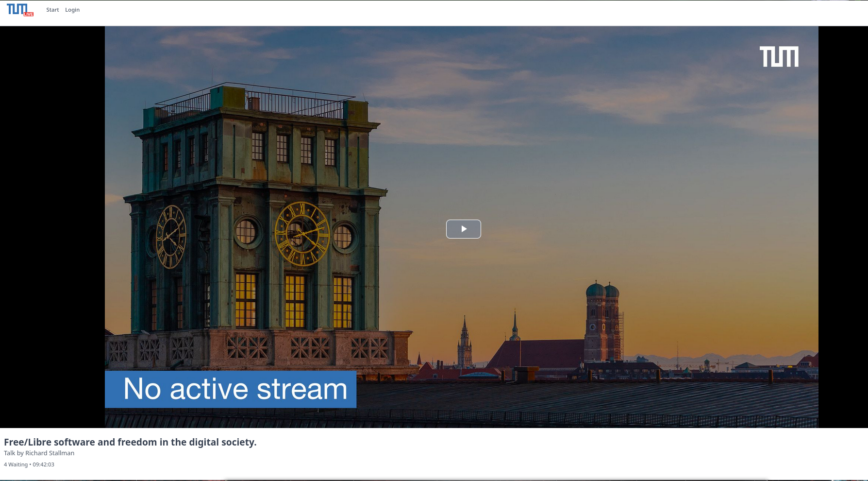The image size is (868, 481).
Task: Click the lit yellow windows below the golden clock
Action: [295, 300]
